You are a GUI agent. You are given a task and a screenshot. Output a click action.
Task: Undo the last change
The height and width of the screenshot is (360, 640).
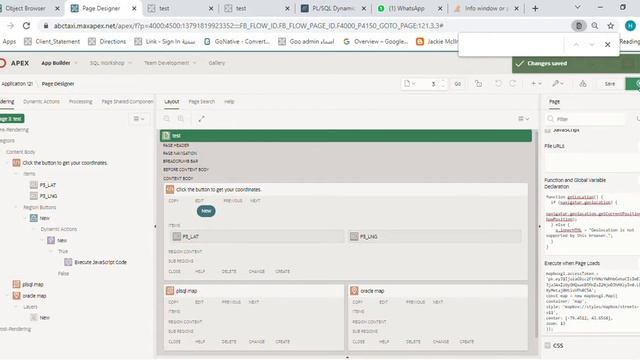point(498,84)
